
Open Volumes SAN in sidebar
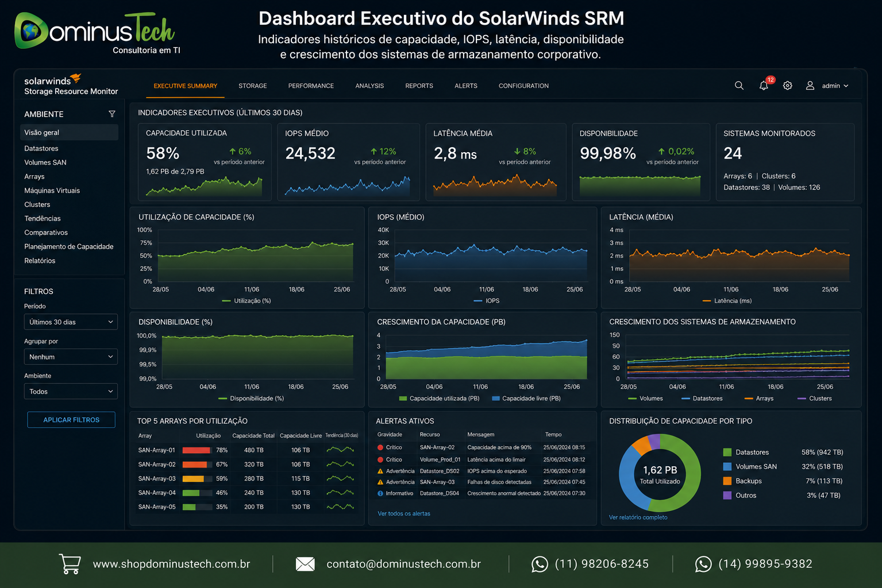(x=45, y=163)
